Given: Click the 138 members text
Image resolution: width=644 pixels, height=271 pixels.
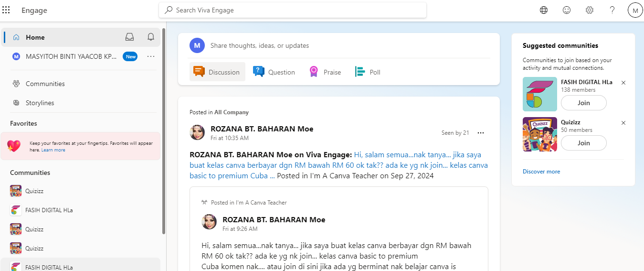Looking at the screenshot, I should (578, 90).
